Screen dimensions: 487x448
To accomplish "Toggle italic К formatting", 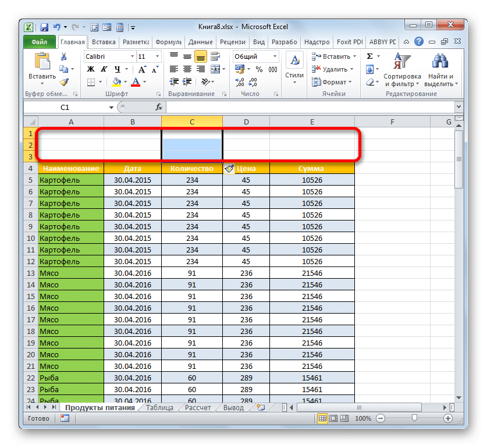I will pos(103,69).
